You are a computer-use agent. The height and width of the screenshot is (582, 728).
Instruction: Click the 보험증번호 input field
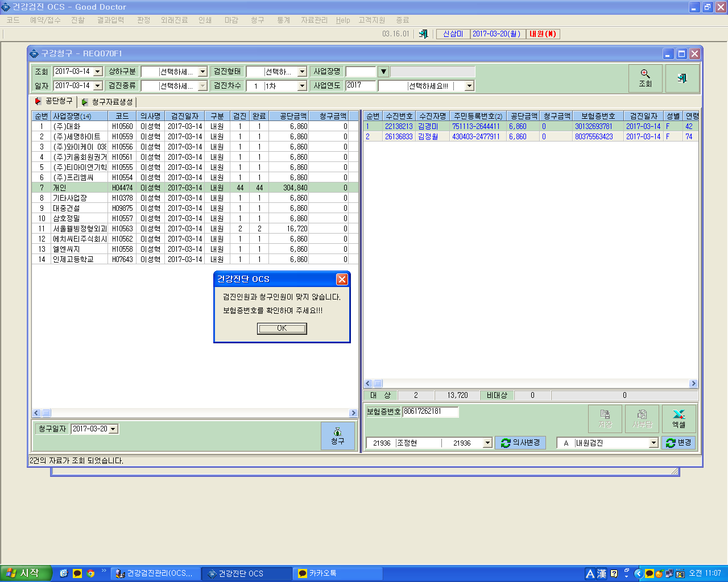coord(431,411)
